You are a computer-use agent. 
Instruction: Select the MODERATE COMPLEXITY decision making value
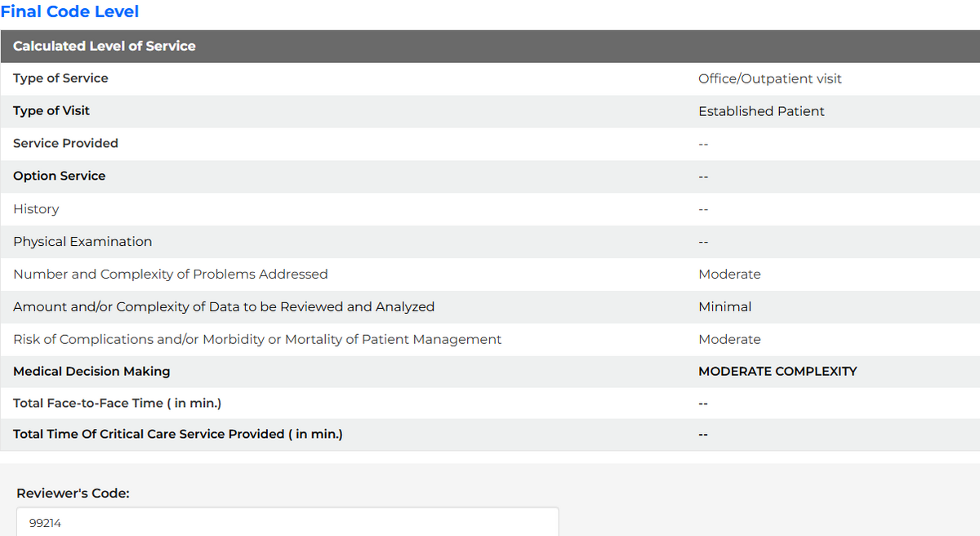click(777, 371)
